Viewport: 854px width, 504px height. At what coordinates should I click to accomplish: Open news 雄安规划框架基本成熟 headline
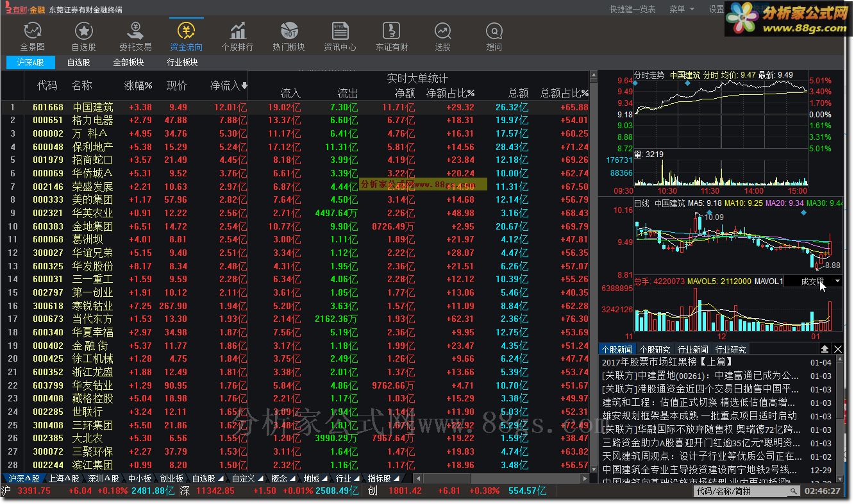[700, 416]
